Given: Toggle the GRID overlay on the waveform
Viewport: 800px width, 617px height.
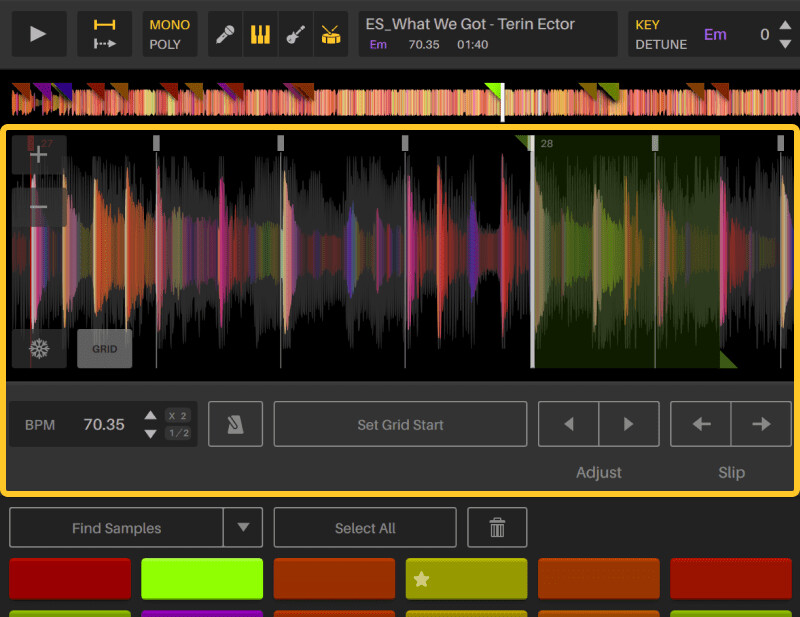Looking at the screenshot, I should (104, 348).
